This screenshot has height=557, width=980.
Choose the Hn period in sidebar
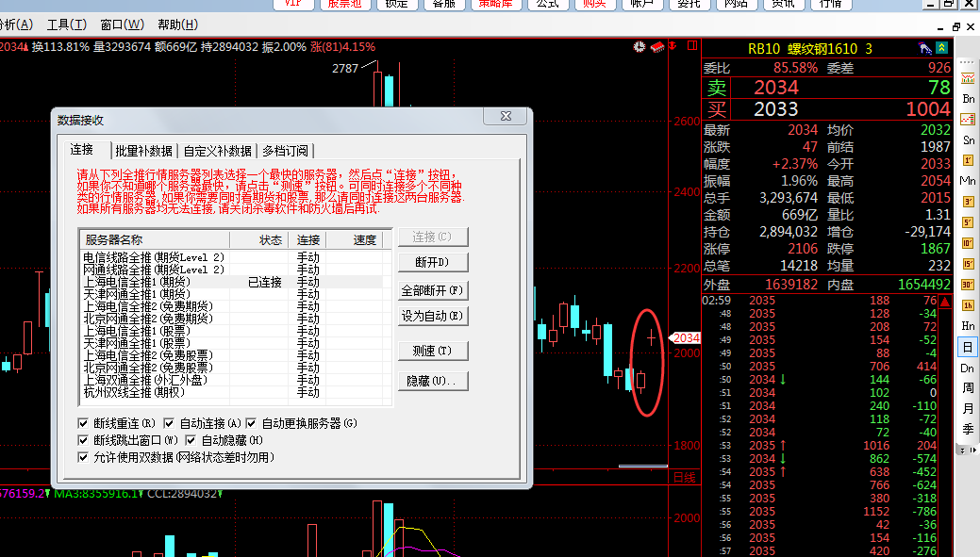click(968, 325)
